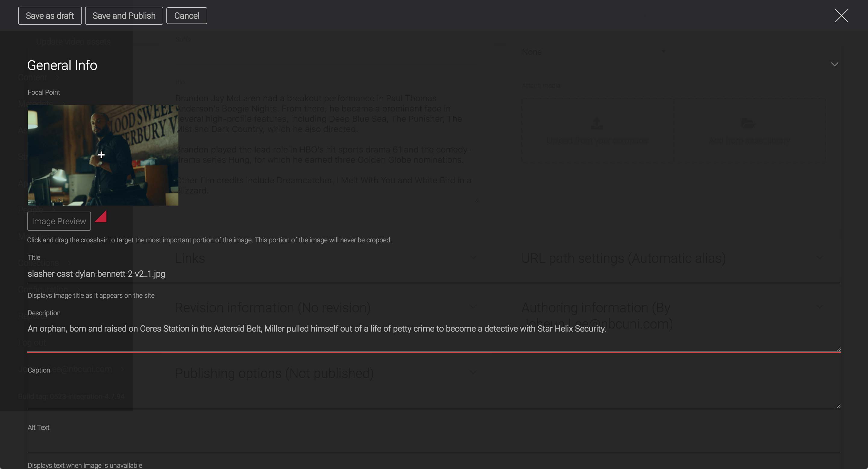Cancel the image edit
Viewport: 868px width, 469px height.
click(187, 16)
